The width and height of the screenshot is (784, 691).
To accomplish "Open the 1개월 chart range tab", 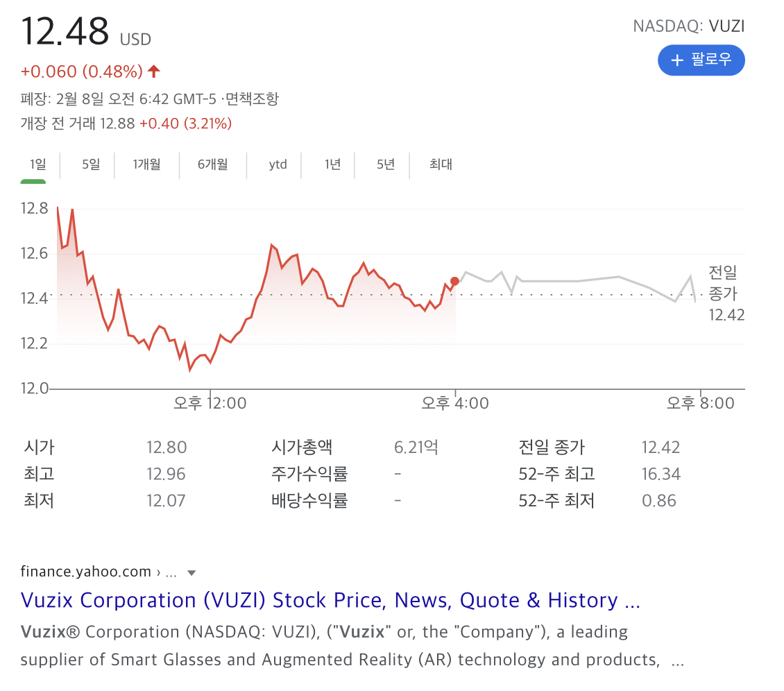I will pyautogui.click(x=147, y=164).
